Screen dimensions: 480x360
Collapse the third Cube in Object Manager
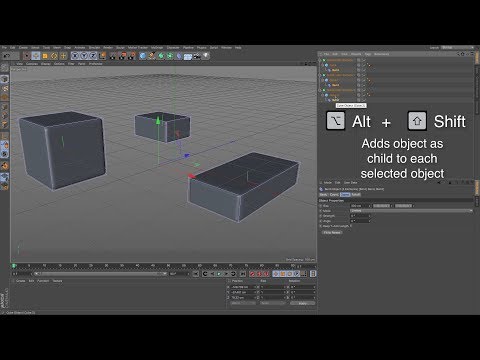(x=323, y=95)
